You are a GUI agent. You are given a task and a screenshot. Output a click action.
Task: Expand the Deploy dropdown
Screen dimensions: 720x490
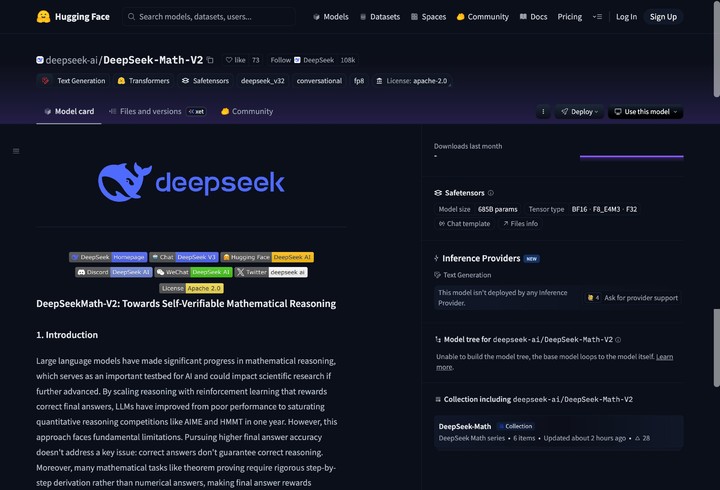point(579,112)
